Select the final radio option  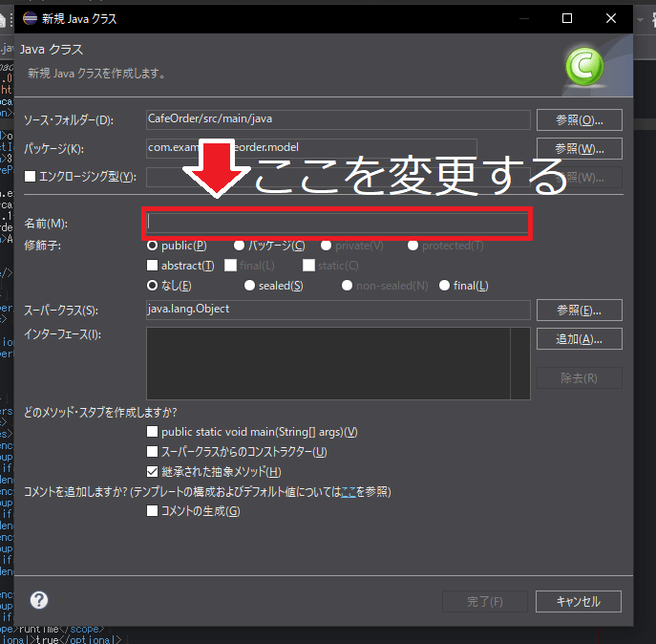[445, 286]
